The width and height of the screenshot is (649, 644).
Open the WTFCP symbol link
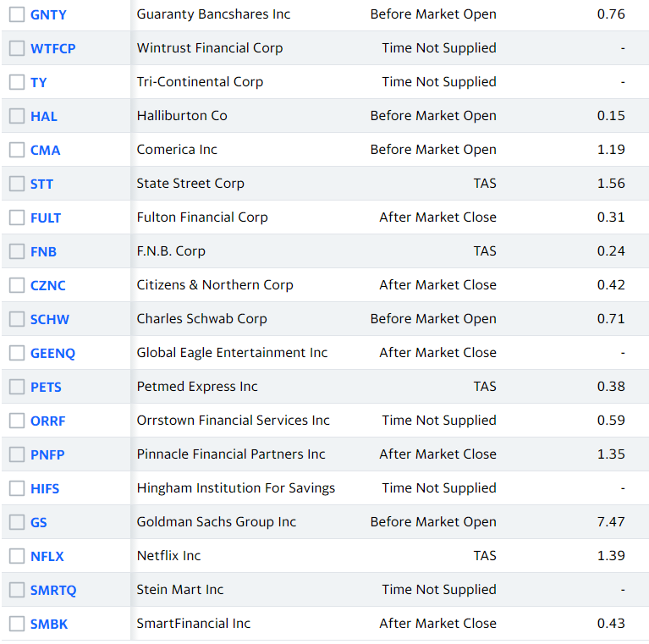[53, 49]
